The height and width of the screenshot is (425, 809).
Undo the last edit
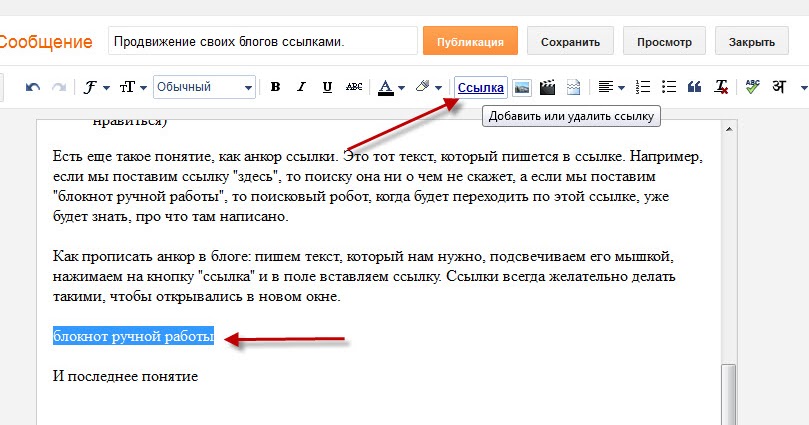pyautogui.click(x=33, y=87)
